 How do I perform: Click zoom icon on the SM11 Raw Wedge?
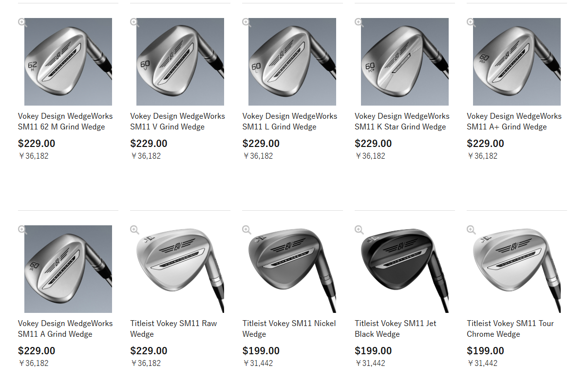[x=134, y=230]
